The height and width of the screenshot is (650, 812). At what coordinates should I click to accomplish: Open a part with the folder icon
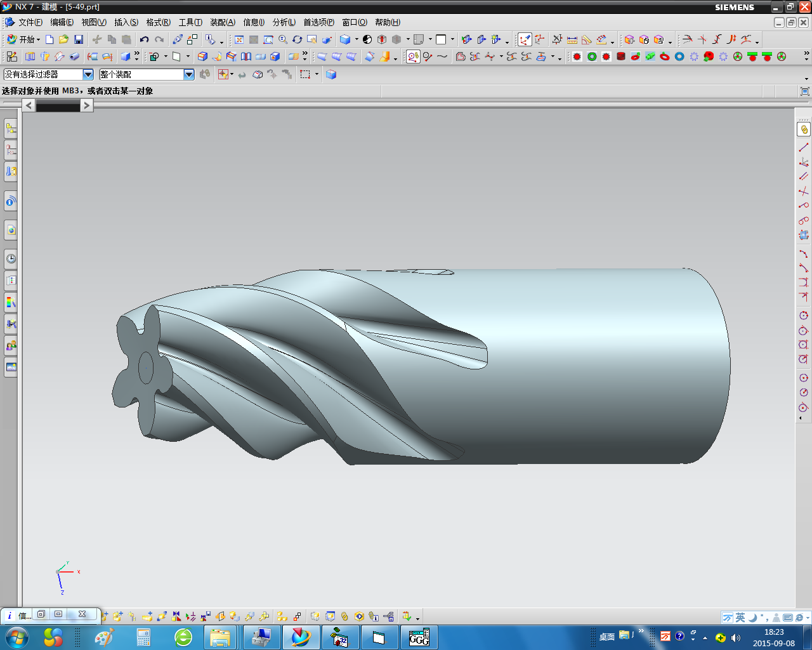point(63,39)
